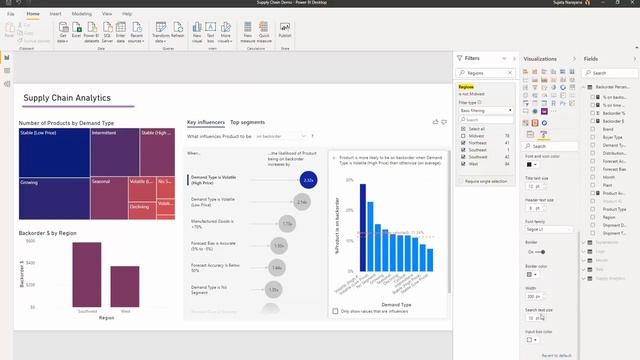Open the Help ribbon tab
This screenshot has height=360, width=640.
pos(127,14)
